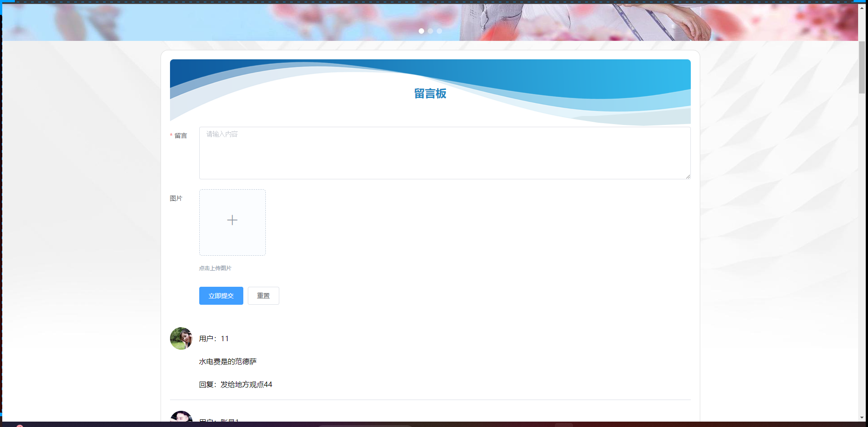Submit the message with 立即提交
The image size is (868, 427).
click(221, 296)
